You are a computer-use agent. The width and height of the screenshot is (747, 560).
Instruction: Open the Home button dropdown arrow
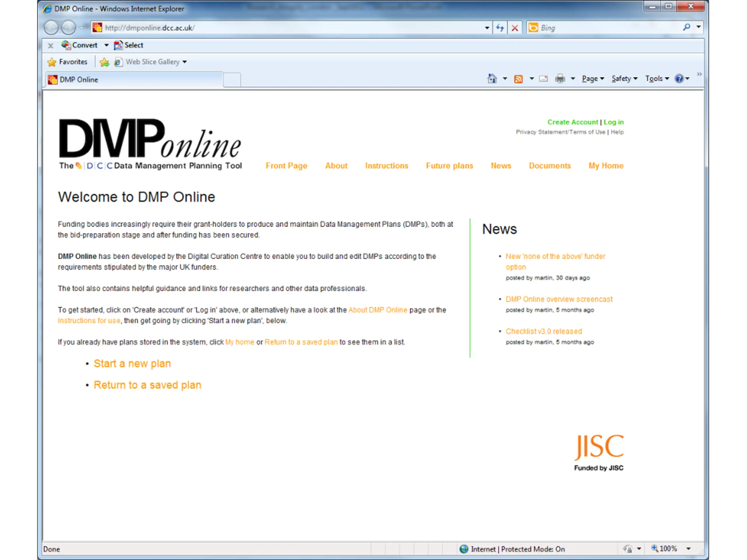[x=505, y=79]
